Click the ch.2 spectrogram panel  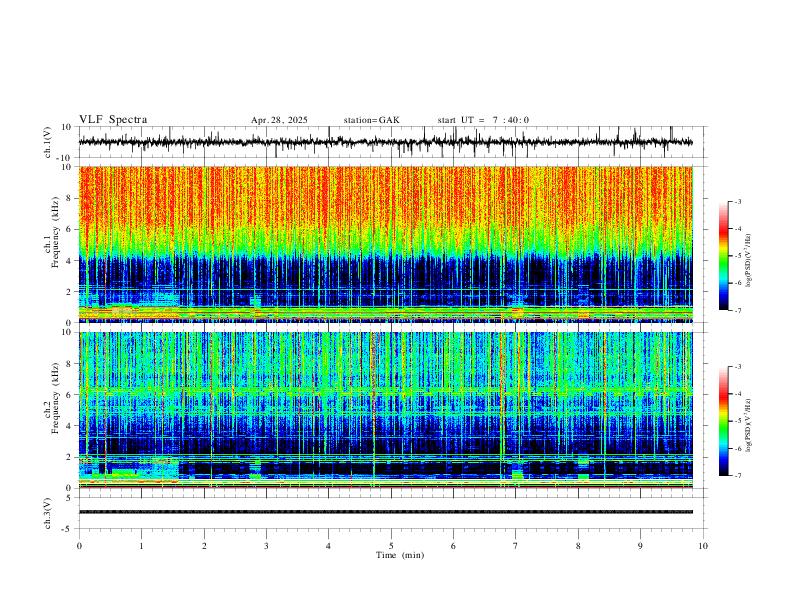coord(386,410)
